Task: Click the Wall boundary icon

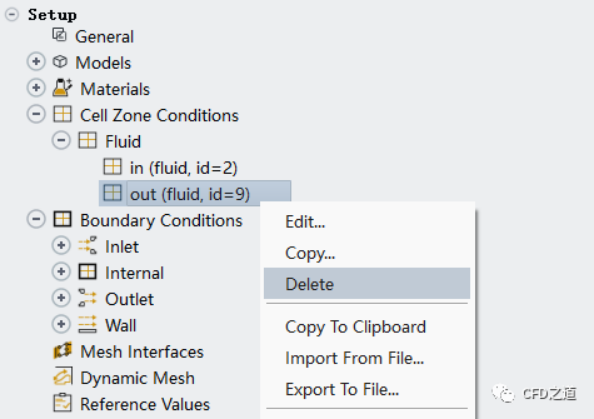Action: click(x=88, y=324)
